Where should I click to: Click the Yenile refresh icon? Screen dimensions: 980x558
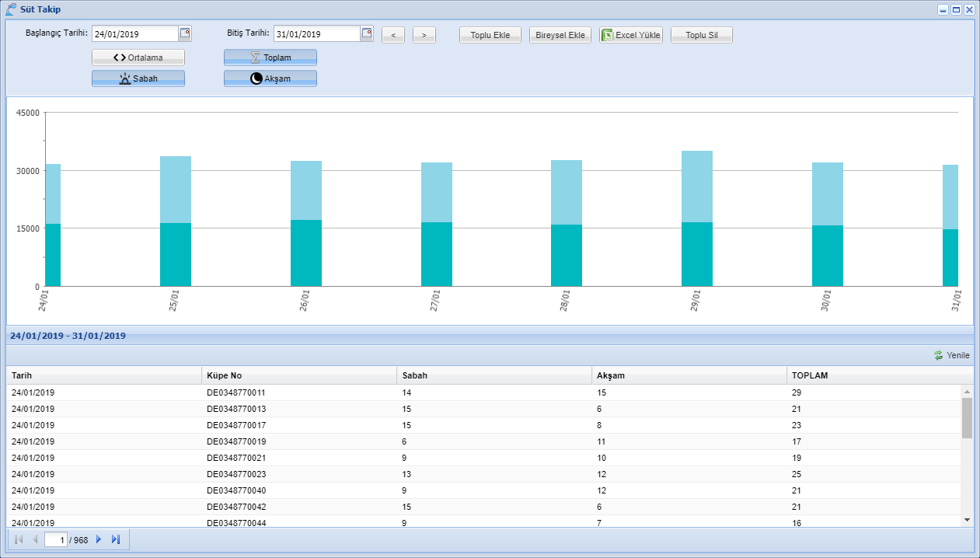coord(939,355)
